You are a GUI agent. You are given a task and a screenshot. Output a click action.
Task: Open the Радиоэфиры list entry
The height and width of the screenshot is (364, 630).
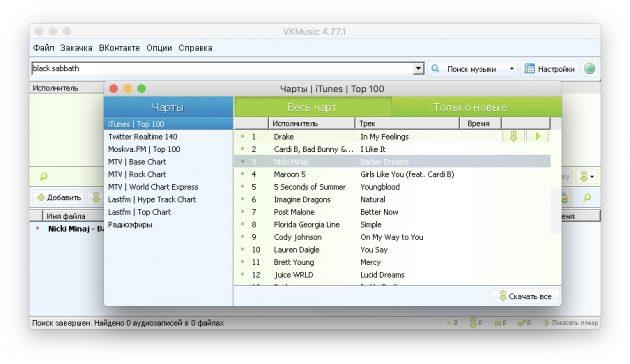tap(168, 225)
